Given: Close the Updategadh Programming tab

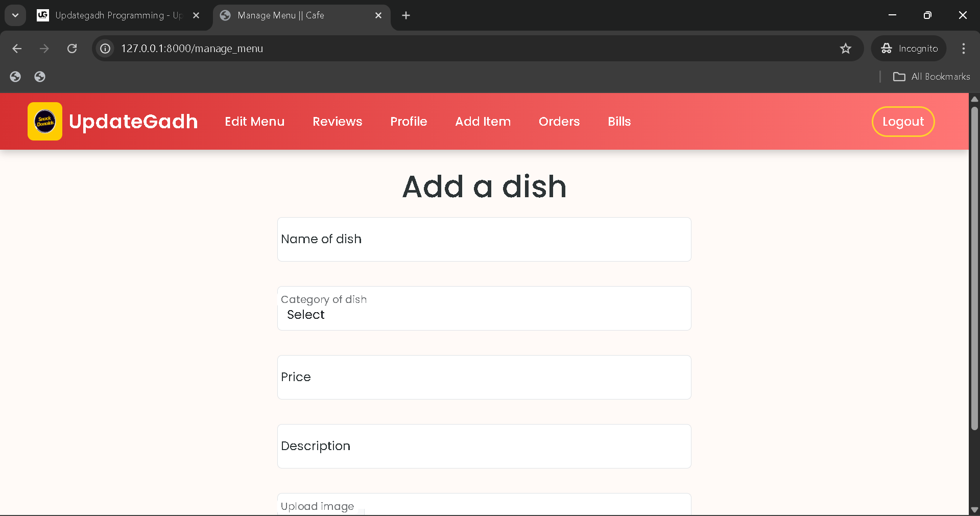Looking at the screenshot, I should [x=196, y=15].
